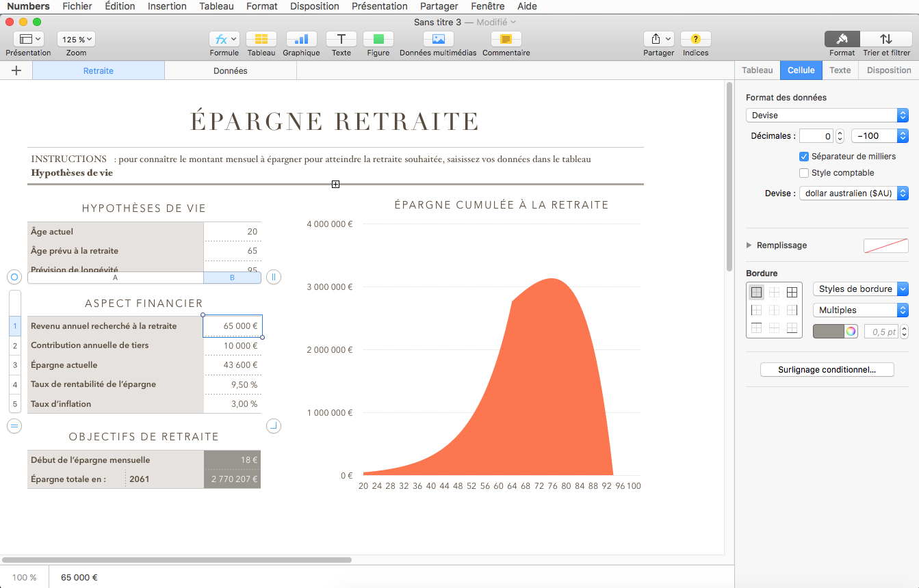Select the cell showing 10 000 €
Screen dimensions: 919x588
232,346
